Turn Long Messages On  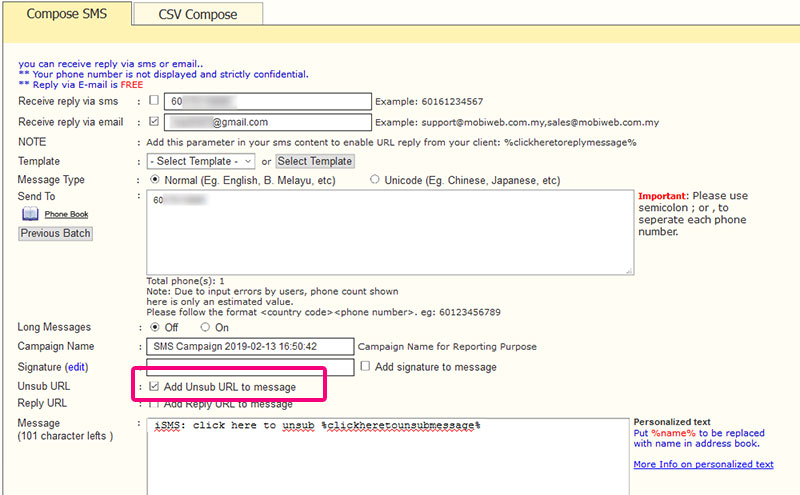[205, 327]
